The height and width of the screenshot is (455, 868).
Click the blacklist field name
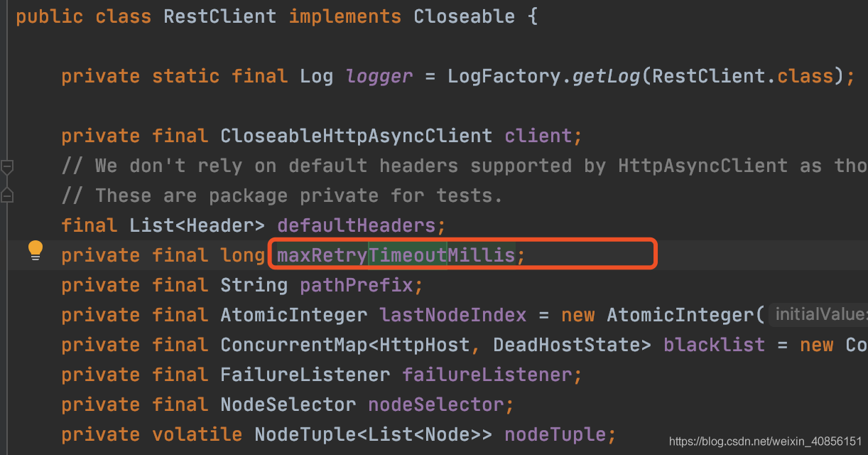click(714, 345)
